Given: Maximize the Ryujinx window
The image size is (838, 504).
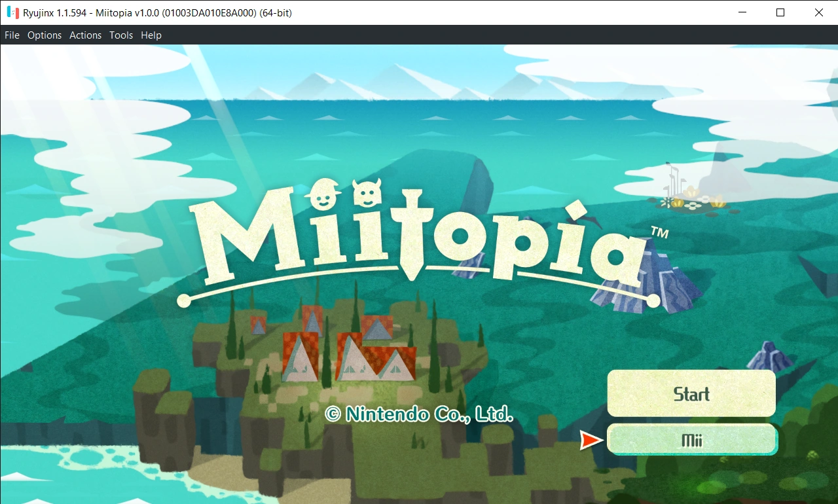Looking at the screenshot, I should coord(780,12).
